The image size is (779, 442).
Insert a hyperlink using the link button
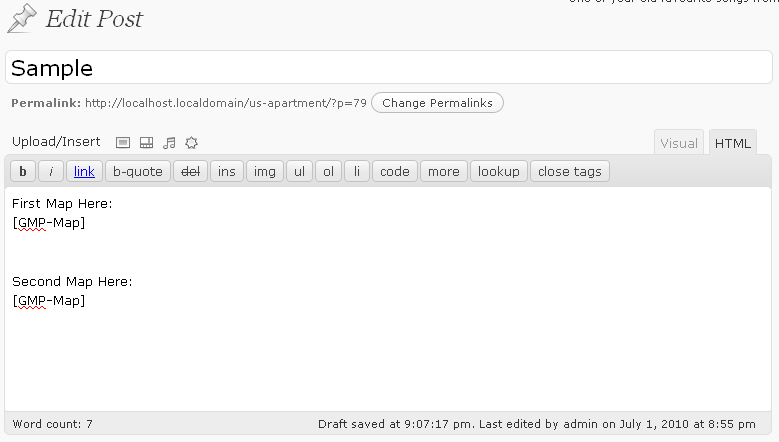pos(84,171)
